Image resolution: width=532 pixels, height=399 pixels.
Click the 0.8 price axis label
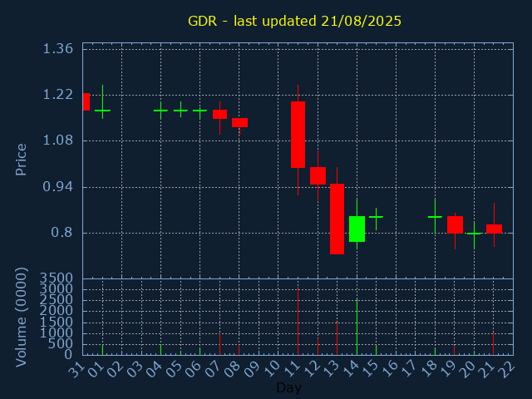(x=62, y=233)
